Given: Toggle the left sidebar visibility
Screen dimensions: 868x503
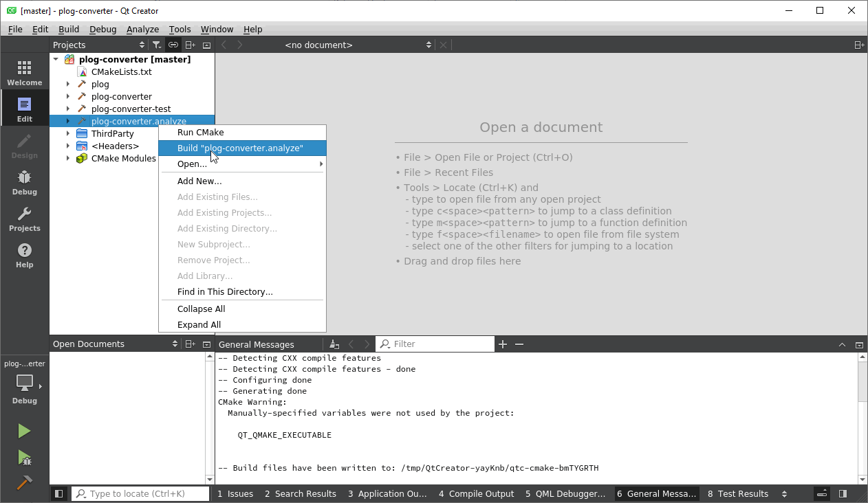Looking at the screenshot, I should point(59,493).
